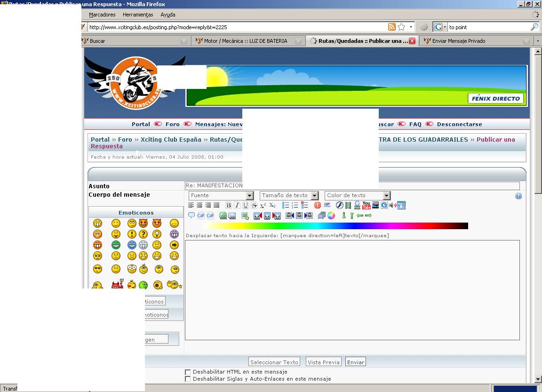Insert scroll-up green arrow marquee
This screenshot has height=392, width=542.
tap(352, 216)
